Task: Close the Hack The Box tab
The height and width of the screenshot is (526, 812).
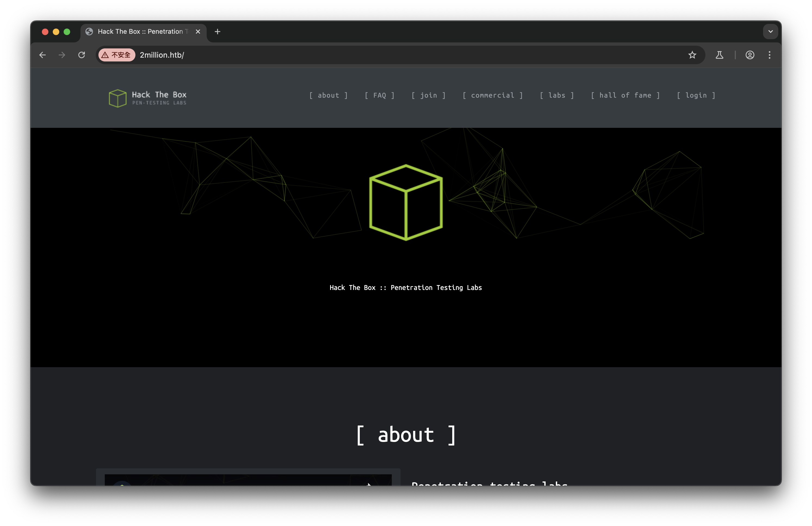Action: point(198,31)
